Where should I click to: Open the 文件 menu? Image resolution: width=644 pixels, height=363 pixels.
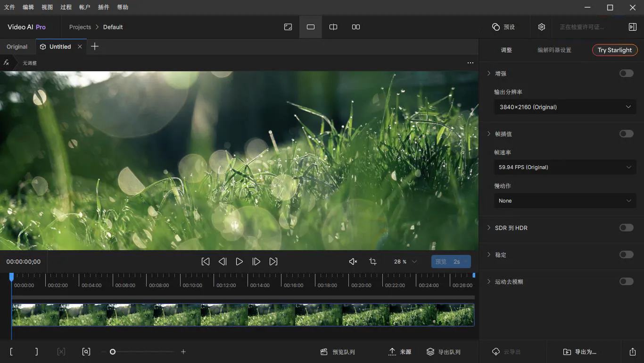coord(9,7)
